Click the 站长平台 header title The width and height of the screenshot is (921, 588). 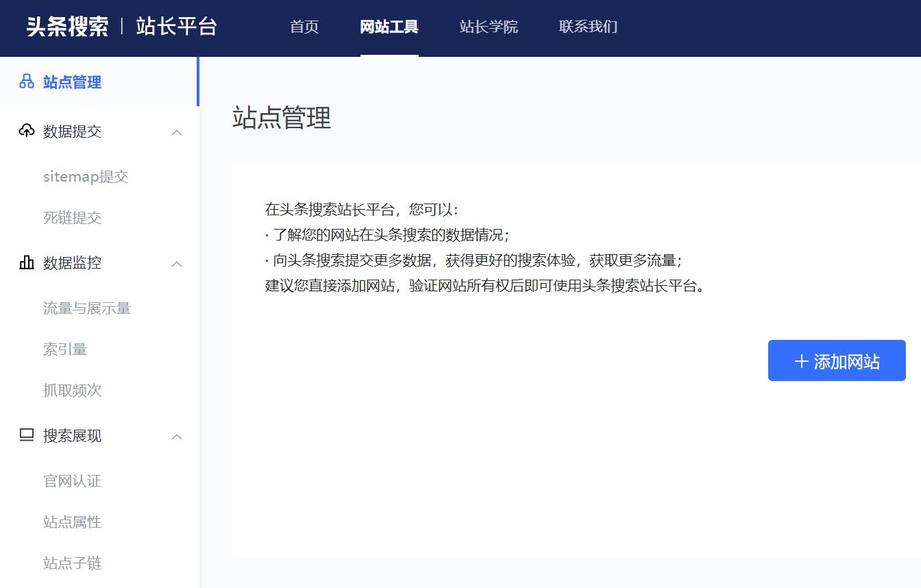coord(177,27)
